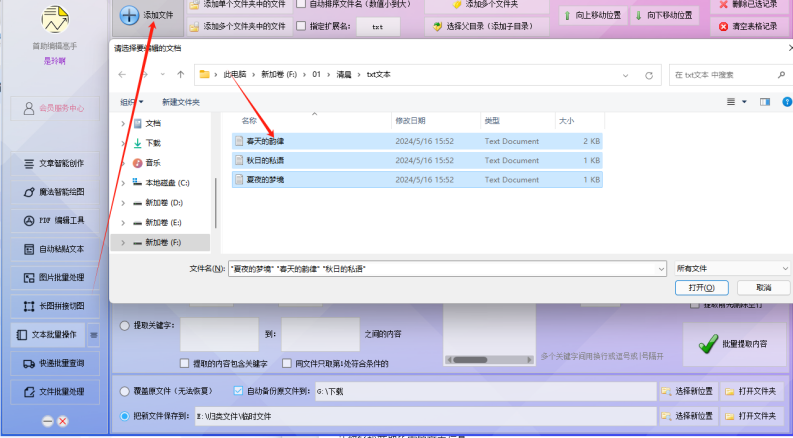This screenshot has width=793, height=438.
Task: Select 覆盖原文件（无法恢复） radio button
Action: click(124, 391)
